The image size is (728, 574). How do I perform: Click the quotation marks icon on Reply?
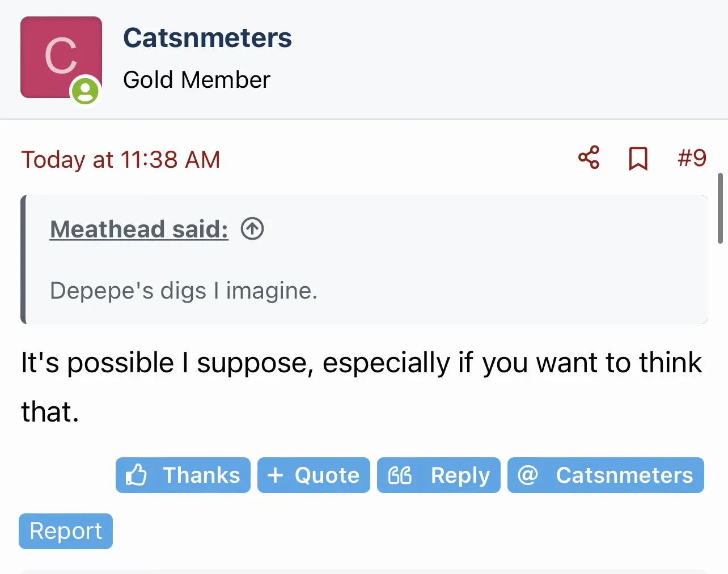tap(400, 475)
